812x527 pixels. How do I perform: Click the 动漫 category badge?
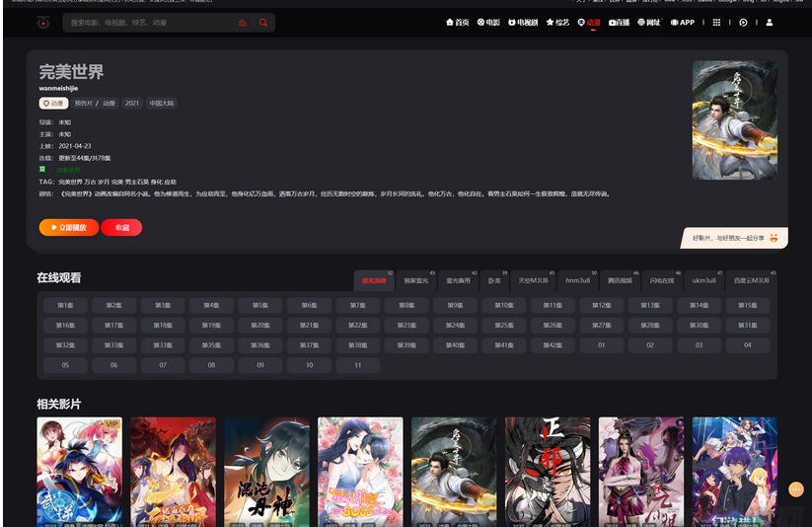[54, 103]
